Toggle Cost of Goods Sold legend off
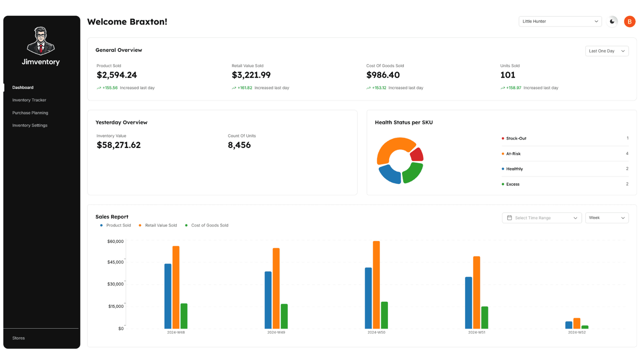Screen dimensions: 644x362 207,225
